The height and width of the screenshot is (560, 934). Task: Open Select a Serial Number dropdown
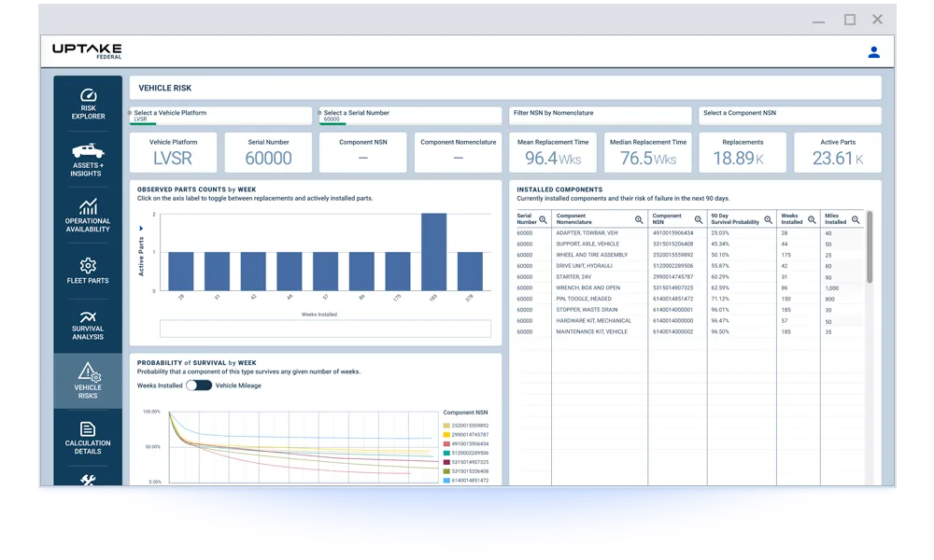click(x=410, y=116)
